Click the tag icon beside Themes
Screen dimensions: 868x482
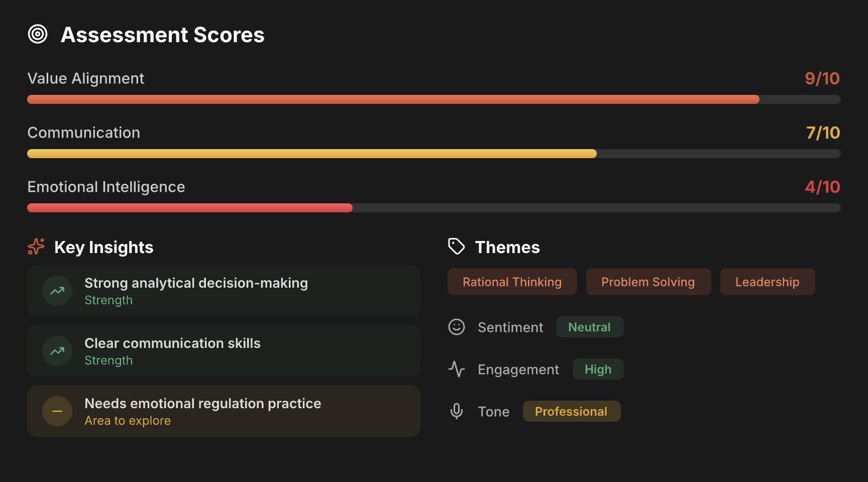tap(456, 246)
